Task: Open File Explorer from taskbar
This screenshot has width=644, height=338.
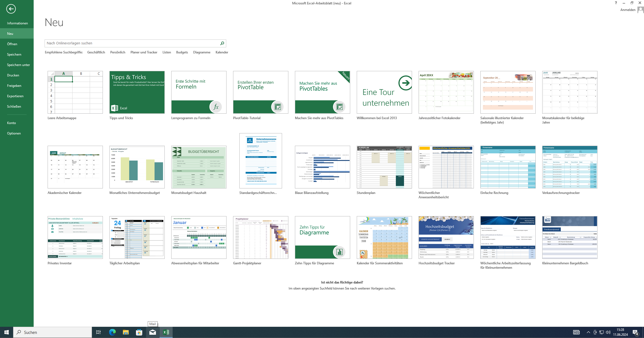Action: pos(126,332)
